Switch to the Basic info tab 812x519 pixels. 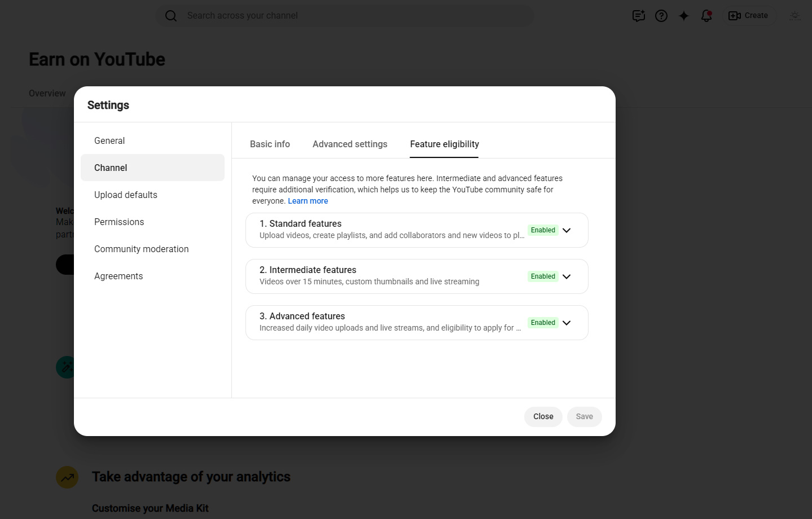coord(270,144)
